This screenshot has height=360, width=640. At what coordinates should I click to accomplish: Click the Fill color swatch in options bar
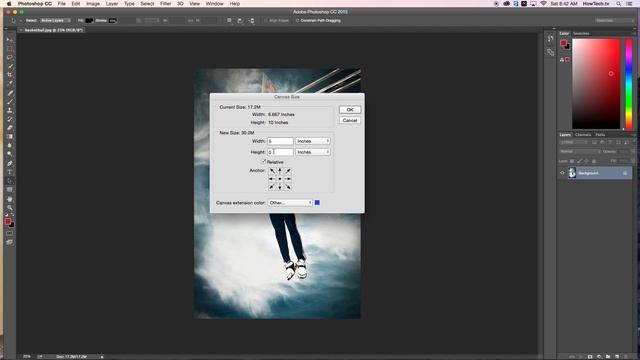click(89, 20)
